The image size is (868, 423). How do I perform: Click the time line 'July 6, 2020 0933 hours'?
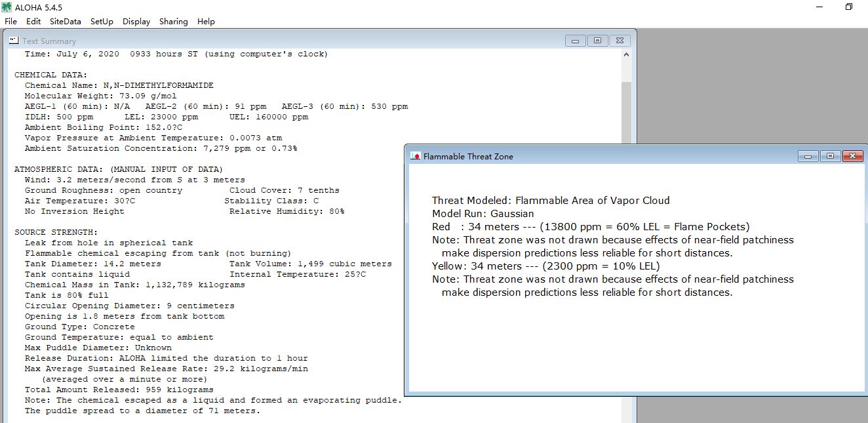tap(176, 54)
